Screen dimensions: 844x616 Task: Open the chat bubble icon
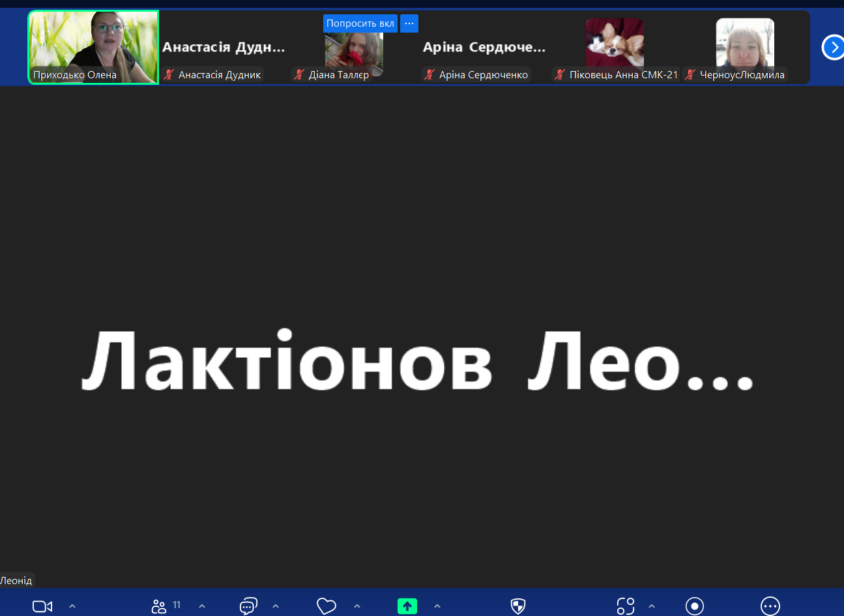pyautogui.click(x=248, y=606)
